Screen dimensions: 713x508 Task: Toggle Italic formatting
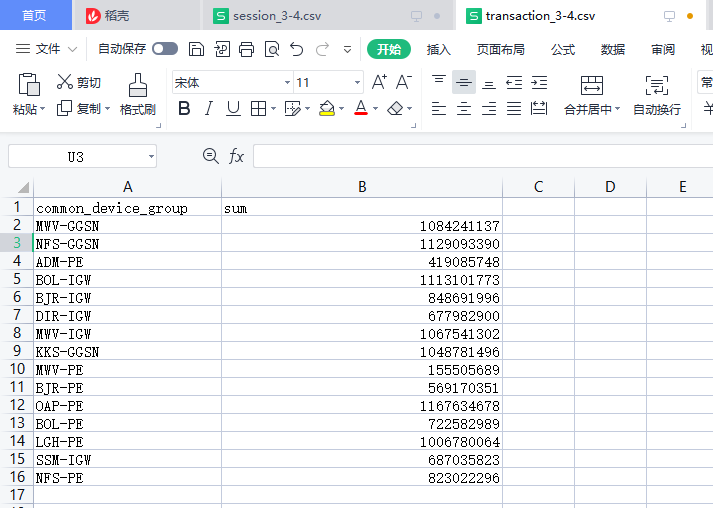click(209, 109)
